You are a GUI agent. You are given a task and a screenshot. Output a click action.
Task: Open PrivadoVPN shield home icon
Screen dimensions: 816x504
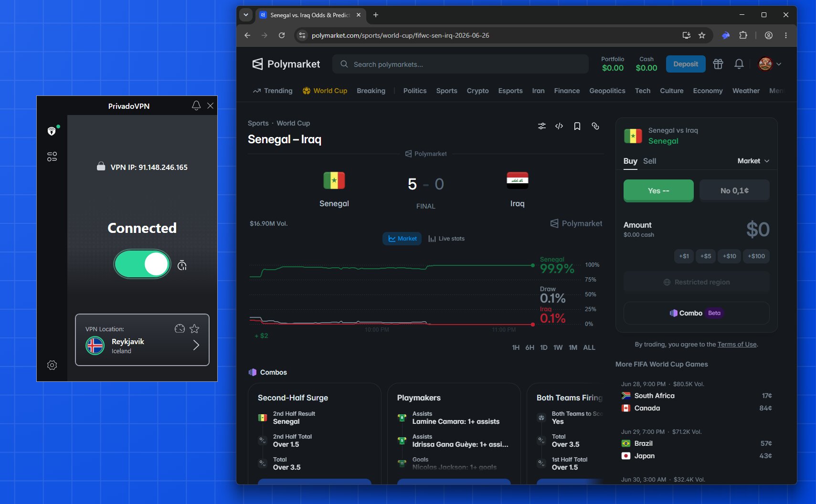(52, 131)
